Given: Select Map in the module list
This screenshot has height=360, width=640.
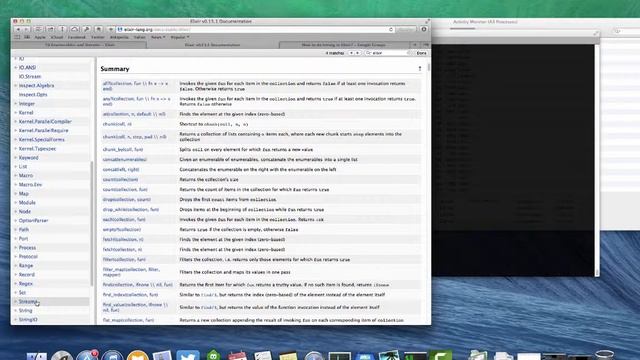Looking at the screenshot, I should pos(24,193).
